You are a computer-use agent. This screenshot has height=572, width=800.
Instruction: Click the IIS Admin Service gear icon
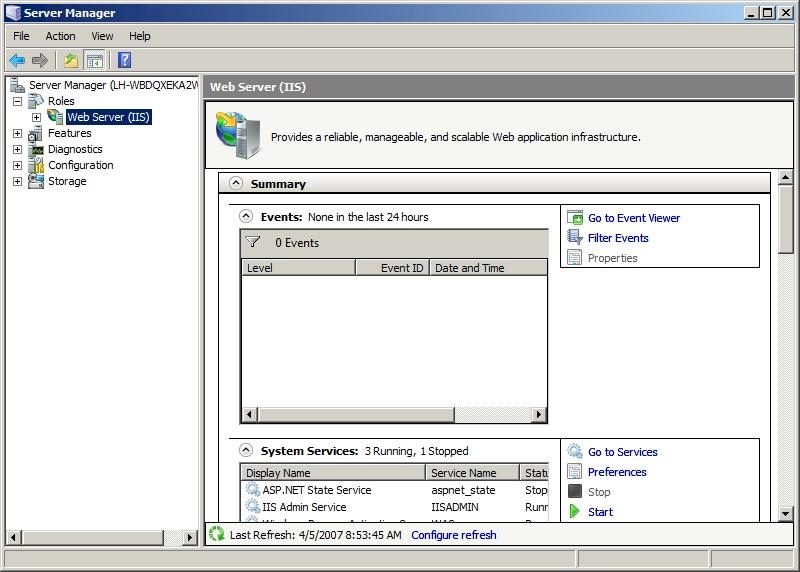[x=253, y=506]
